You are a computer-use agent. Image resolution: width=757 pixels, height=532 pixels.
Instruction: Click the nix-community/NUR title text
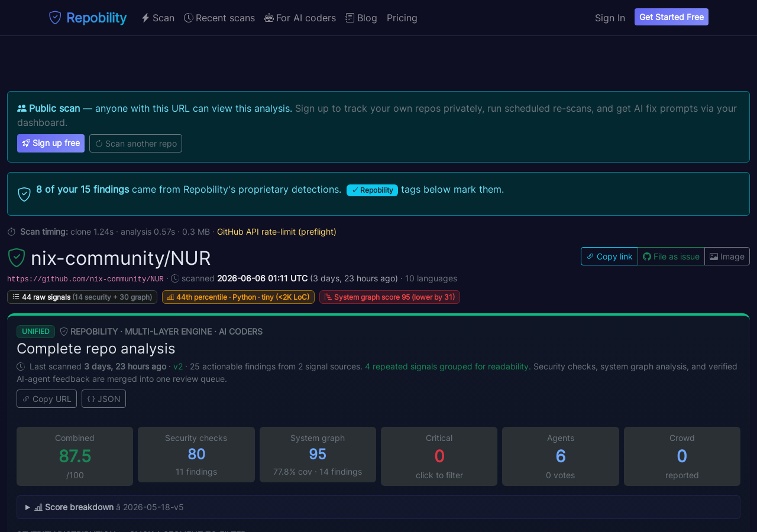(121, 258)
